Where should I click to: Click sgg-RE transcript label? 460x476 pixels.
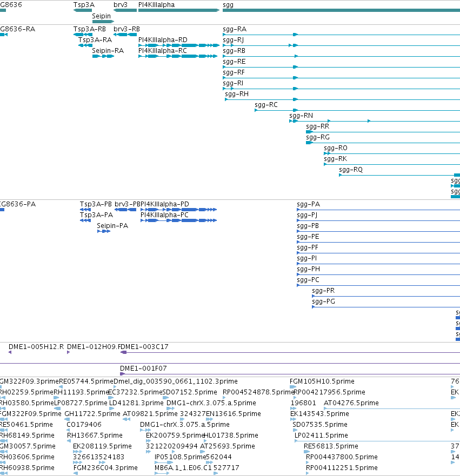[x=234, y=62]
